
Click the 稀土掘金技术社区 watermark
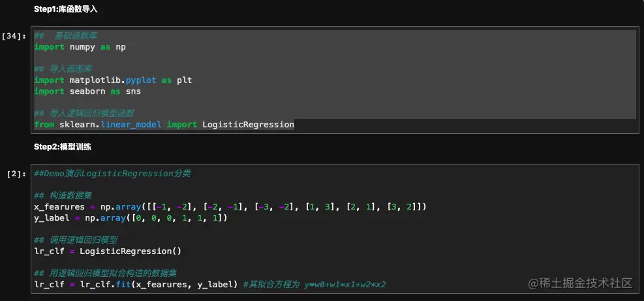click(581, 283)
